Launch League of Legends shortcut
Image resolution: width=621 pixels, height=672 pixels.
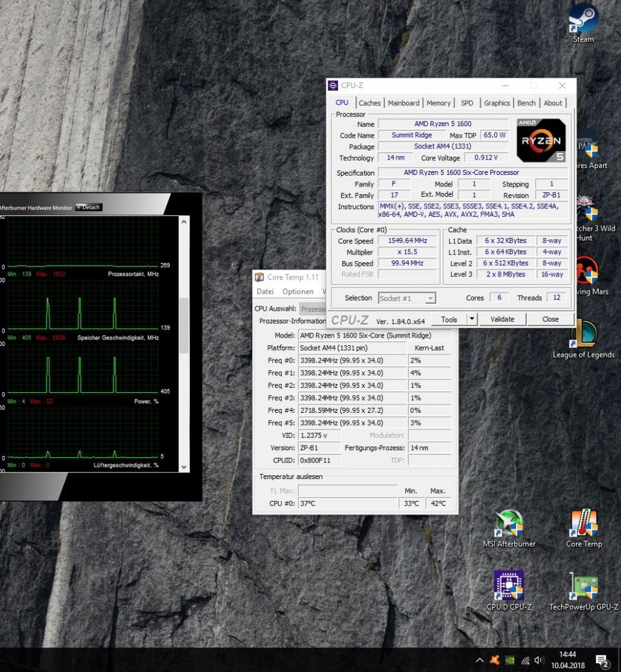point(583,340)
